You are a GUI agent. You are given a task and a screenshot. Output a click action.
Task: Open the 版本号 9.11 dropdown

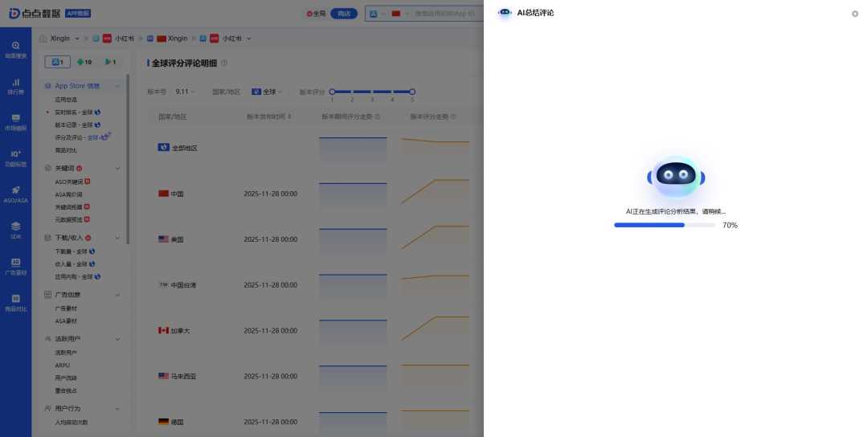click(x=186, y=92)
